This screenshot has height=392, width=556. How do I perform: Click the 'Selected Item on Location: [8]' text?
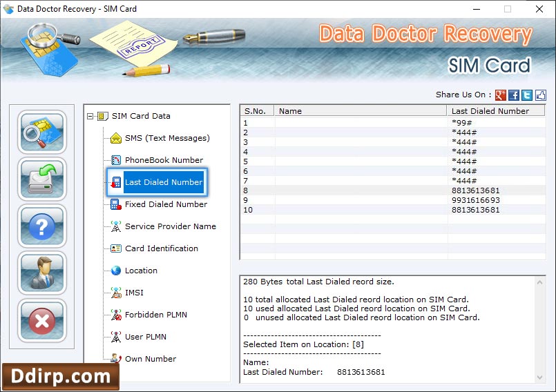[x=303, y=344]
